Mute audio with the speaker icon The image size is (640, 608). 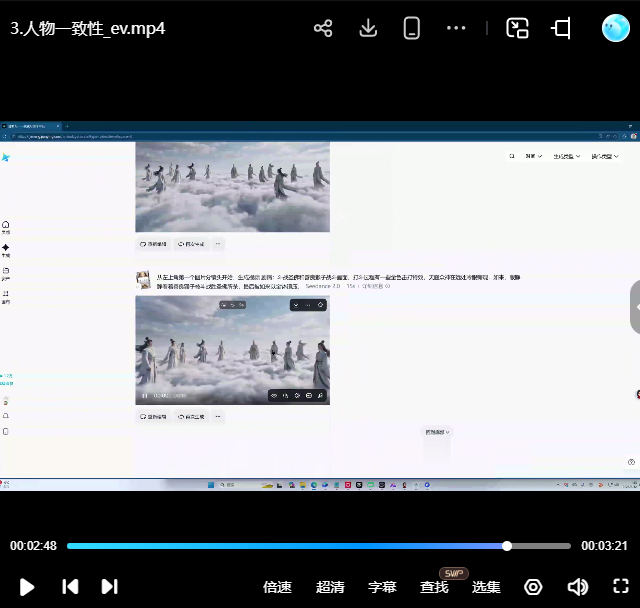pyautogui.click(x=578, y=587)
